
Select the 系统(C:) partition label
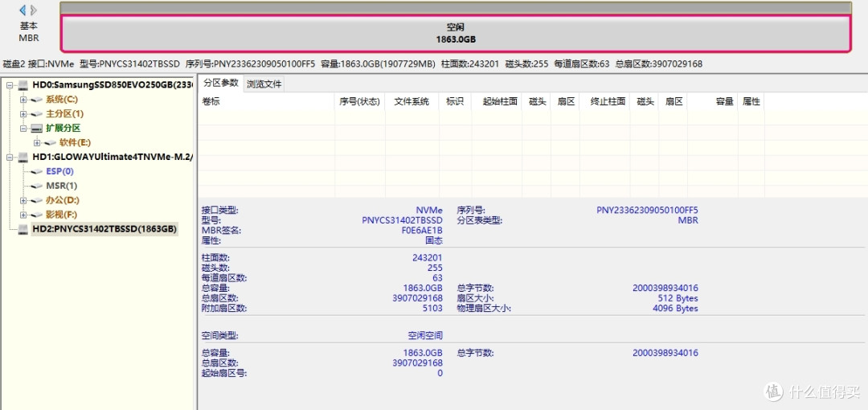63,100
